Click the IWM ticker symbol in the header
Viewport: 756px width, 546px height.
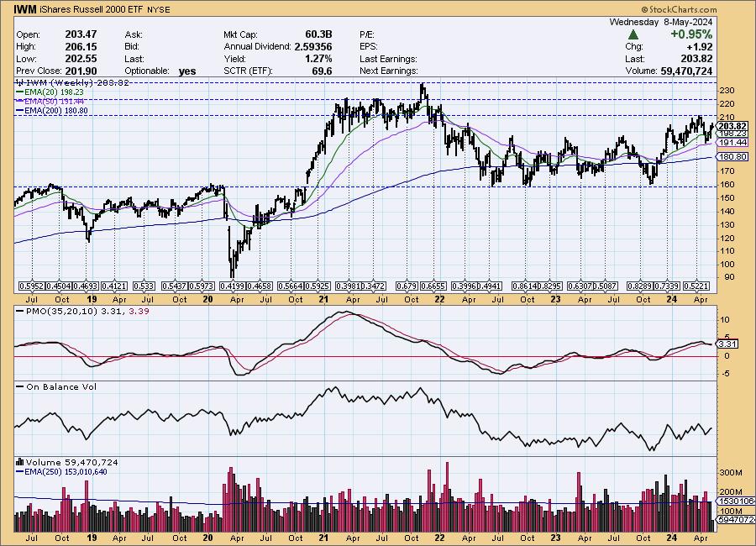pos(25,9)
